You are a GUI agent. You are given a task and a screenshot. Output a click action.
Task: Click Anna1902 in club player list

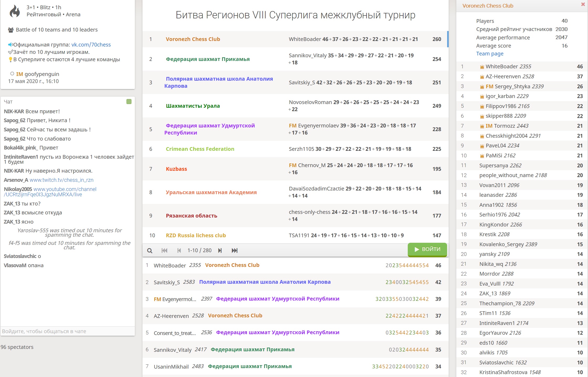coord(522,205)
